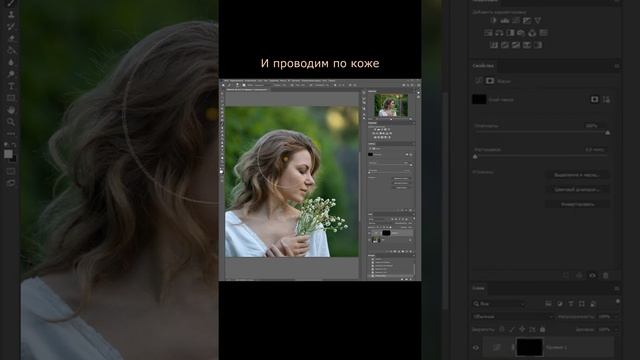Select the History Brush tool

pyautogui.click(x=11, y=27)
